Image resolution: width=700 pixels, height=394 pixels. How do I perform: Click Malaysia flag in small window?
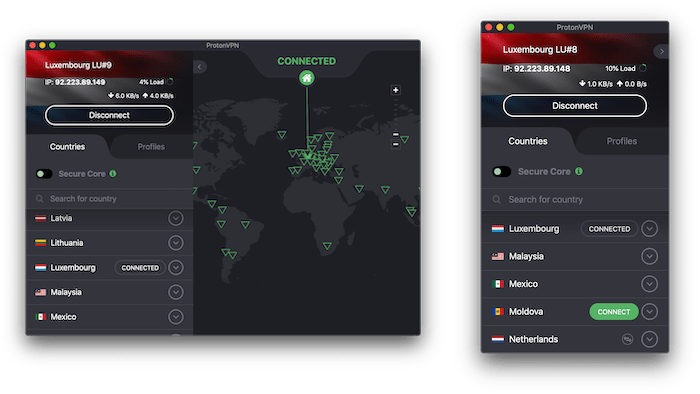(498, 257)
